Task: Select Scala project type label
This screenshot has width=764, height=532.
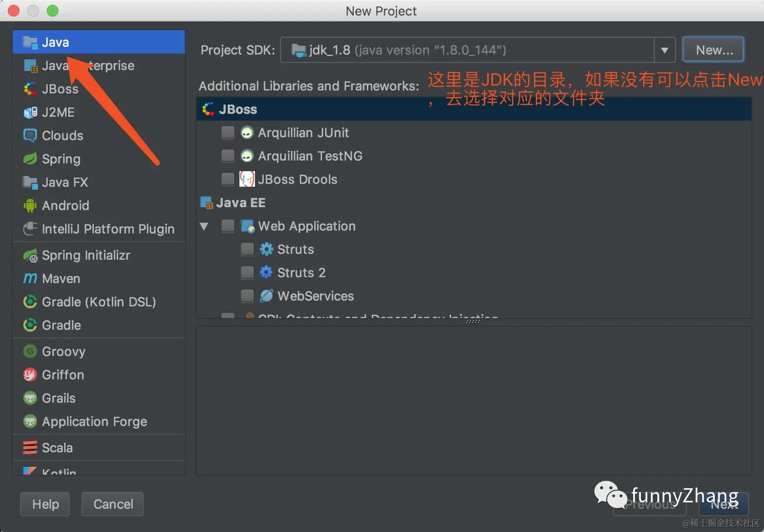Action: pos(57,448)
